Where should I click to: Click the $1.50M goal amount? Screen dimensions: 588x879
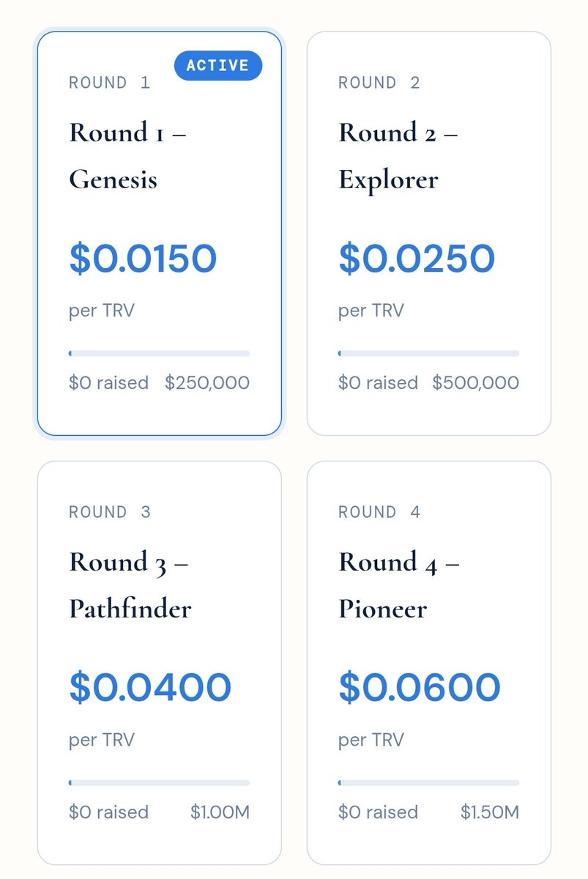(490, 812)
